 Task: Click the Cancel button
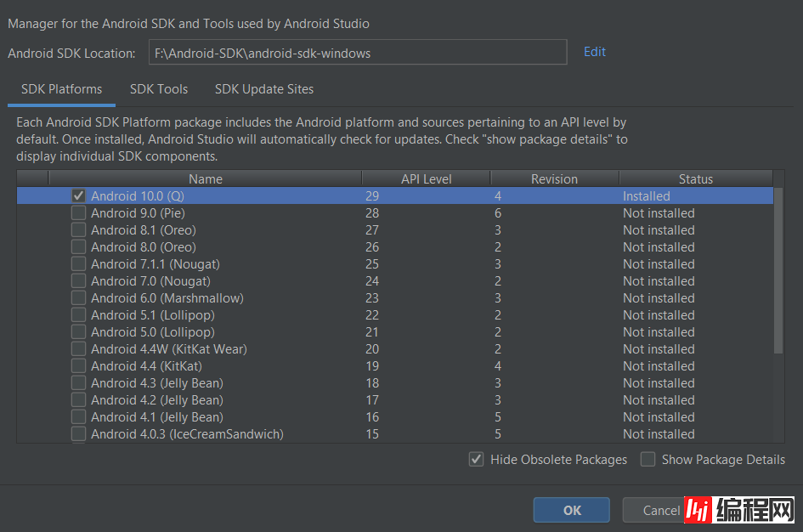pyautogui.click(x=653, y=510)
